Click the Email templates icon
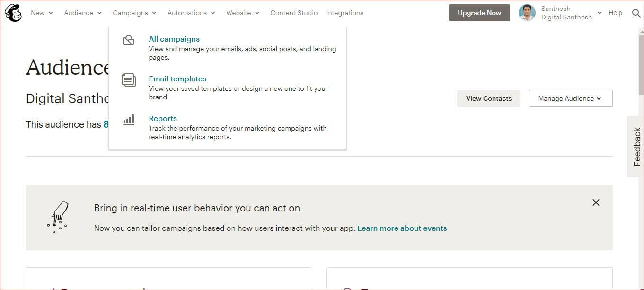 128,80
